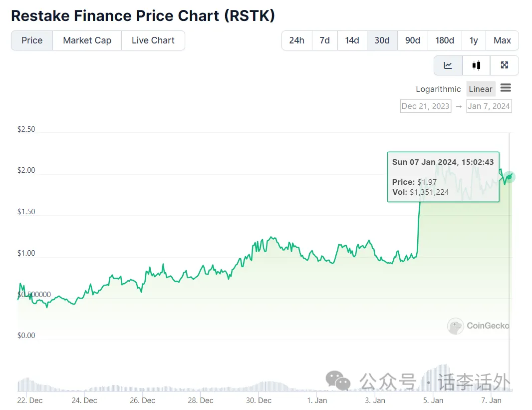This screenshot has width=532, height=410.
Task: Click the 3. Jan date label
Action: pyautogui.click(x=375, y=401)
